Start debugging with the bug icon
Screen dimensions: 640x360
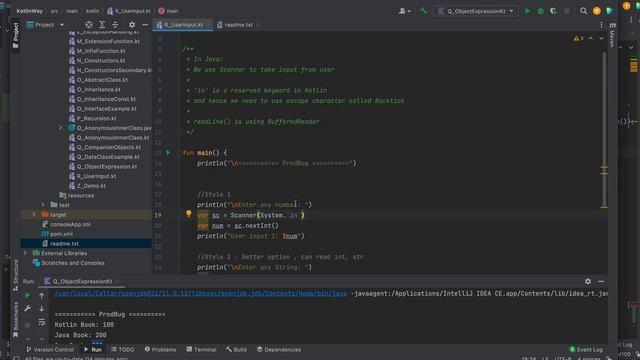[x=540, y=11]
